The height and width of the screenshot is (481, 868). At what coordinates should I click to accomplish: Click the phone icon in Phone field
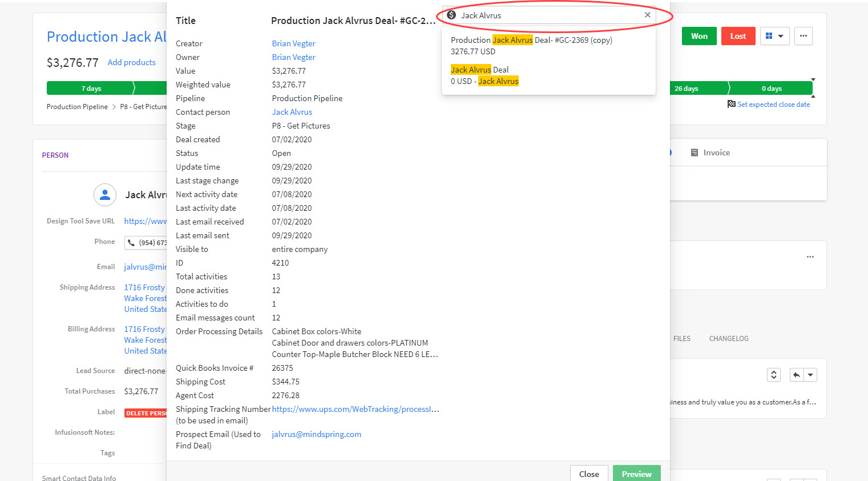131,243
